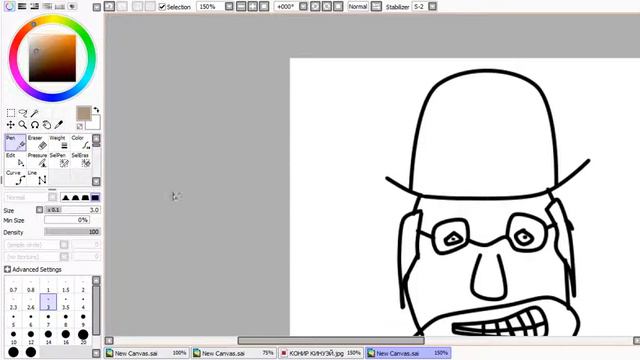Zoom in with the plus button
This screenshot has width=640, height=360.
253,7
